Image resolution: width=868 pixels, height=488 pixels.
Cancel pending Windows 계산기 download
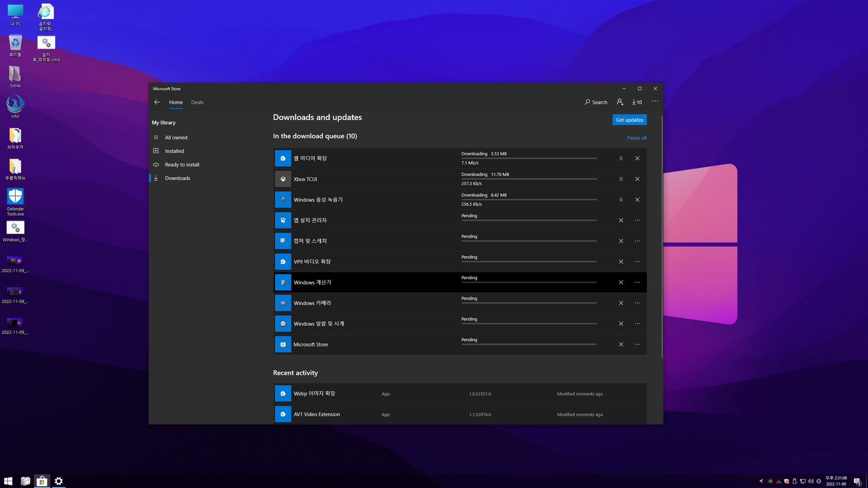point(621,282)
